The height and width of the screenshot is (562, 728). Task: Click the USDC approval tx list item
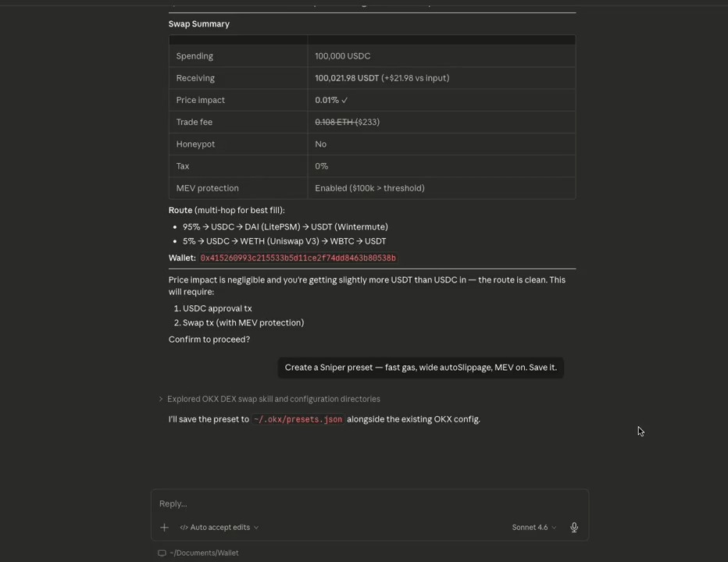pyautogui.click(x=217, y=308)
